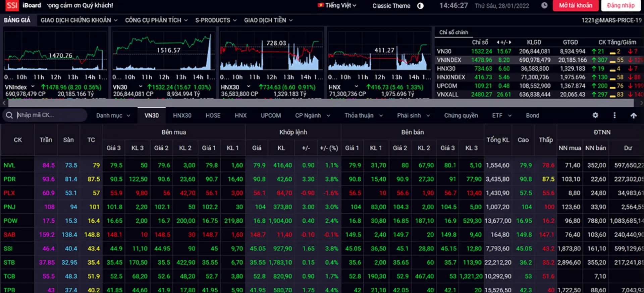The height and width of the screenshot is (293, 644).
Task: Click the search magnifier icon
Action: tap(9, 115)
